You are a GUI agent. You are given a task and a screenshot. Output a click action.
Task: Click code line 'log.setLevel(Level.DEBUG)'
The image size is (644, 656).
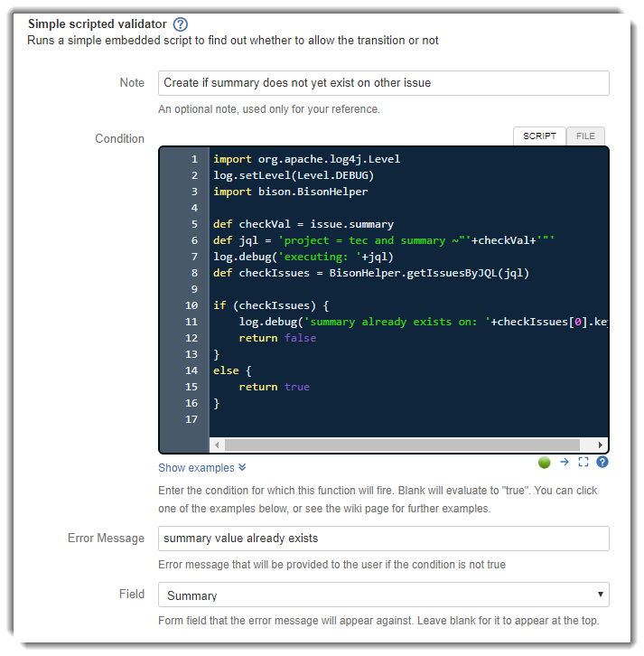(x=294, y=175)
